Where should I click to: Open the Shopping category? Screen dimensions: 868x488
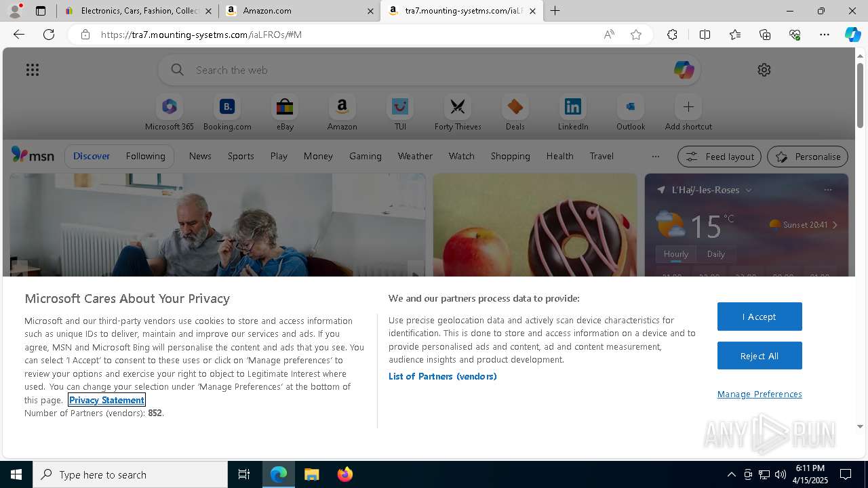(511, 156)
